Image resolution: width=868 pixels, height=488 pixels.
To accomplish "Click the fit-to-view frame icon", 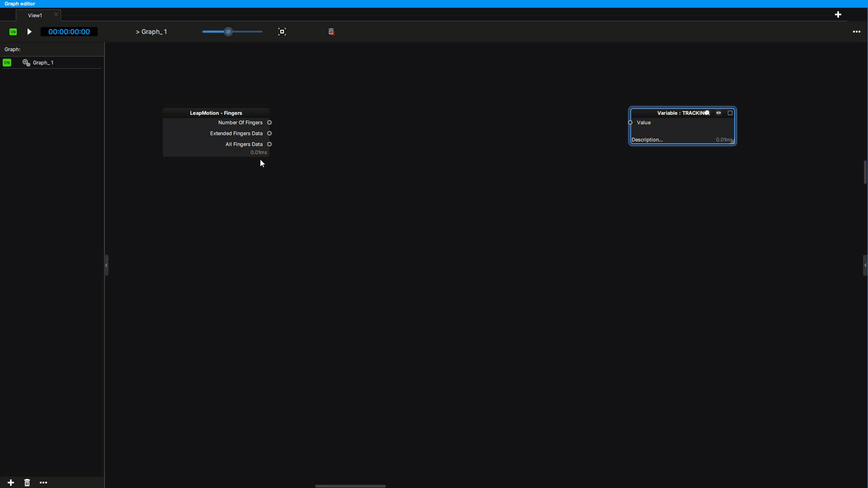I will pos(282,32).
